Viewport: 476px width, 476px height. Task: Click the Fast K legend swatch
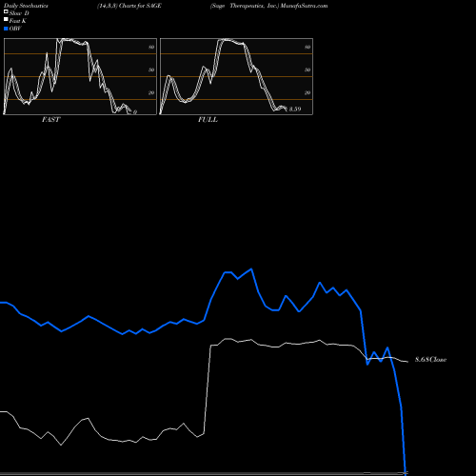[x=6, y=19]
